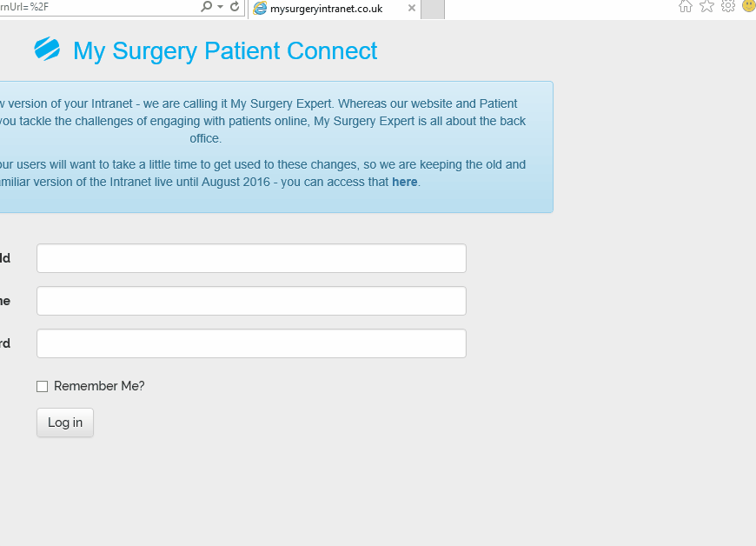The width and height of the screenshot is (756, 546).
Task: Open a new blank tab
Action: (x=432, y=9)
